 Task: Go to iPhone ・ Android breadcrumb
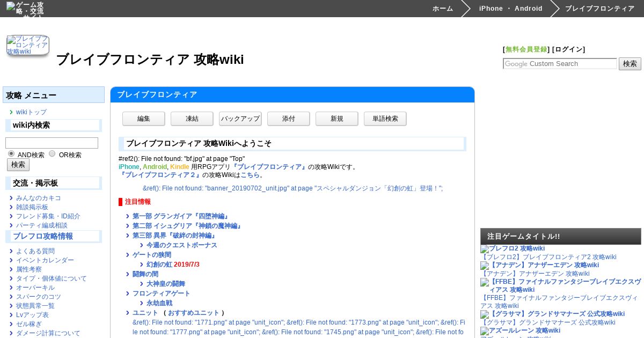point(510,9)
